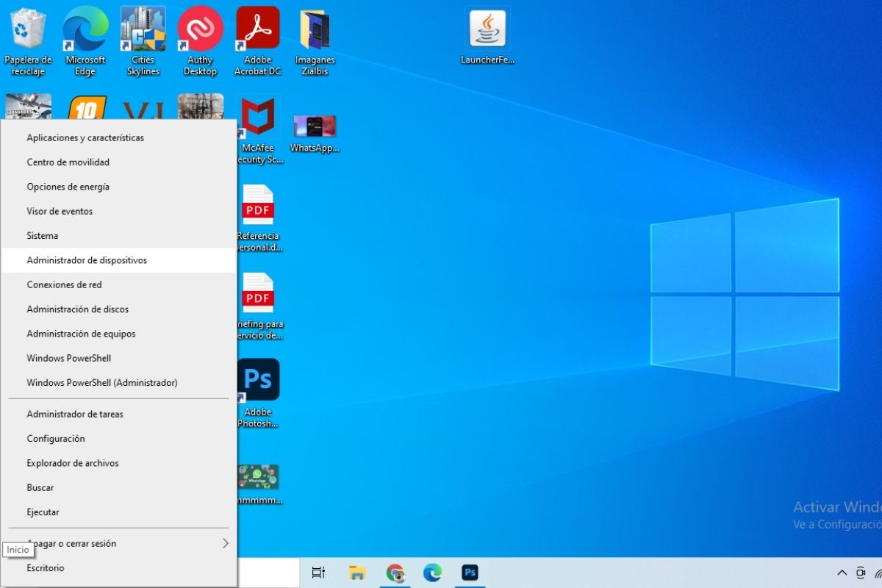This screenshot has width=882, height=588.
Task: Open Configuración from the menu
Action: (x=119, y=439)
